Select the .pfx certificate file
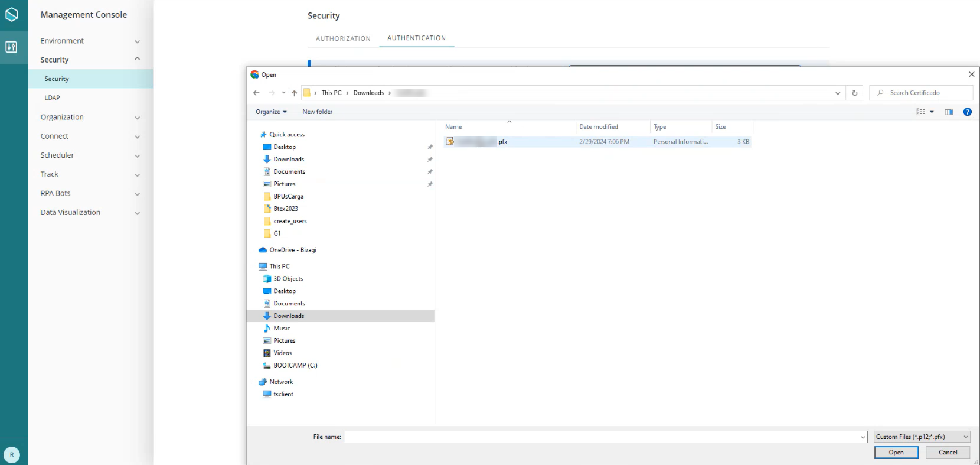The width and height of the screenshot is (980, 465). (x=597, y=142)
